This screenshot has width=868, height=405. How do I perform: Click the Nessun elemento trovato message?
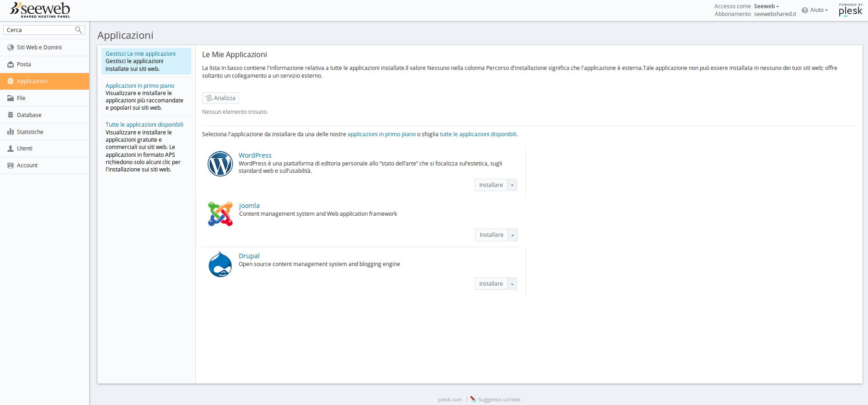pyautogui.click(x=235, y=112)
